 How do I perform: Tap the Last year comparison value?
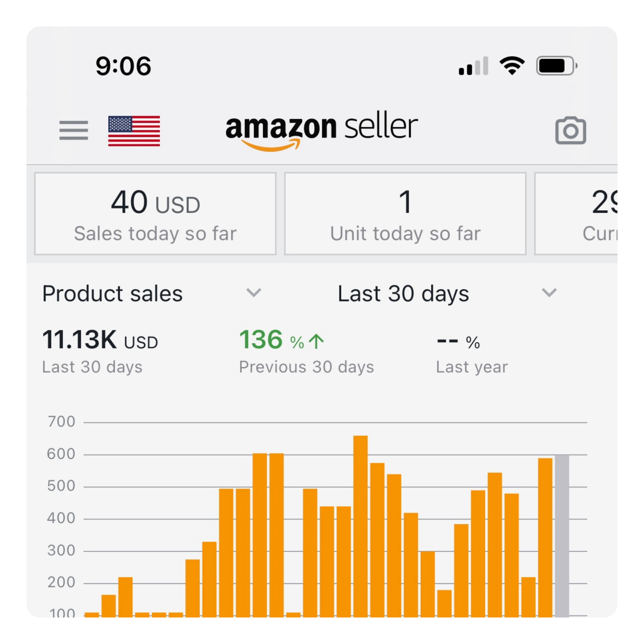coord(459,341)
